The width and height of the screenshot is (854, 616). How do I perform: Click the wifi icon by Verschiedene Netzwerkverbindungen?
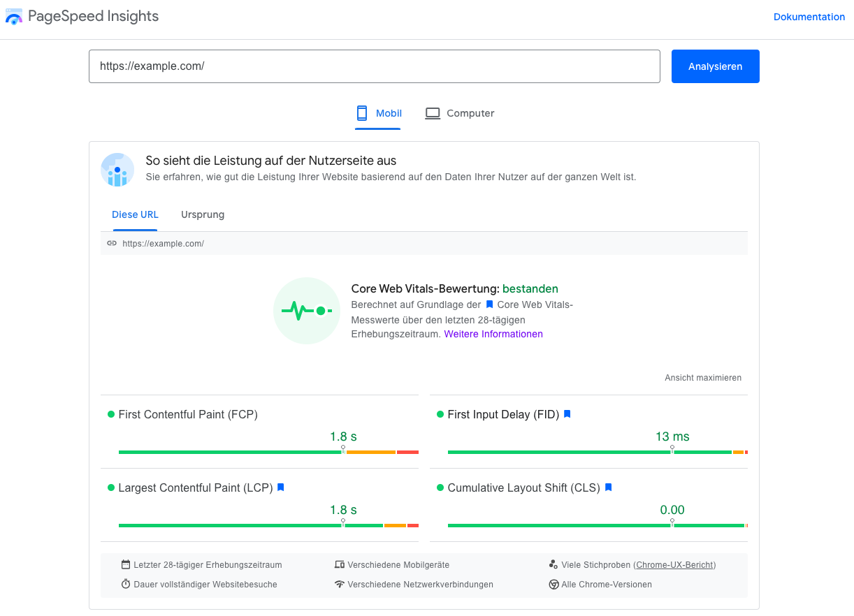click(x=340, y=584)
